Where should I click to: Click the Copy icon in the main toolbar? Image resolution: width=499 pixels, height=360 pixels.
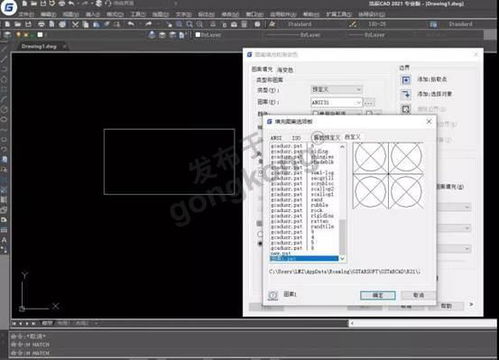coord(86,24)
